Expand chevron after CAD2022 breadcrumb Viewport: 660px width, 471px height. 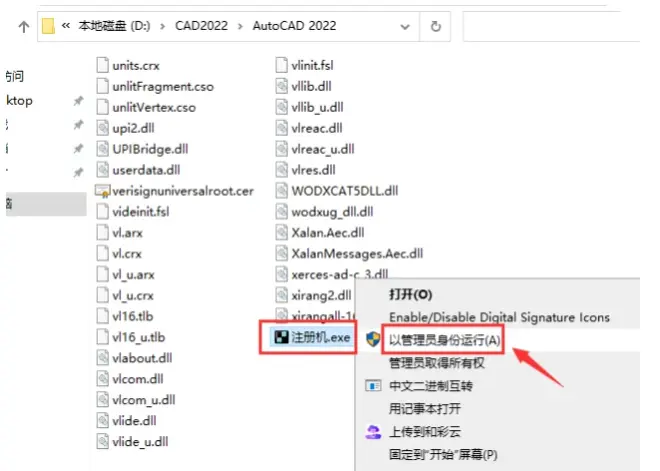click(240, 27)
